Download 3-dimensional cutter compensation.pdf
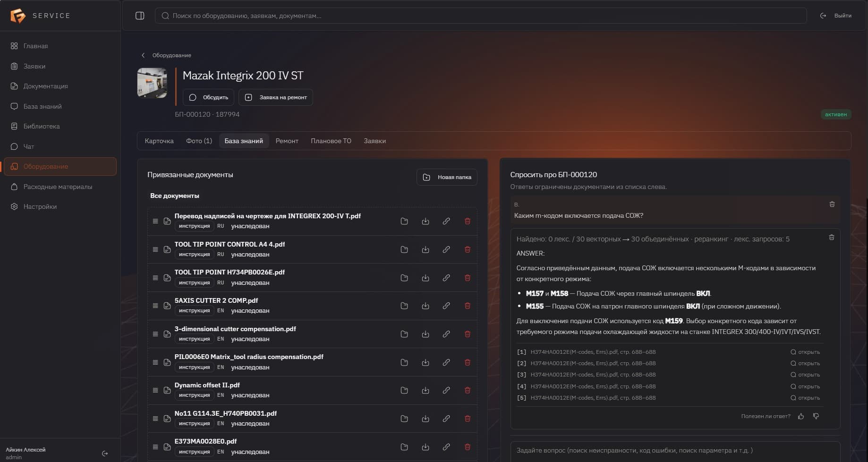Image resolution: width=868 pixels, height=462 pixels. [425, 334]
